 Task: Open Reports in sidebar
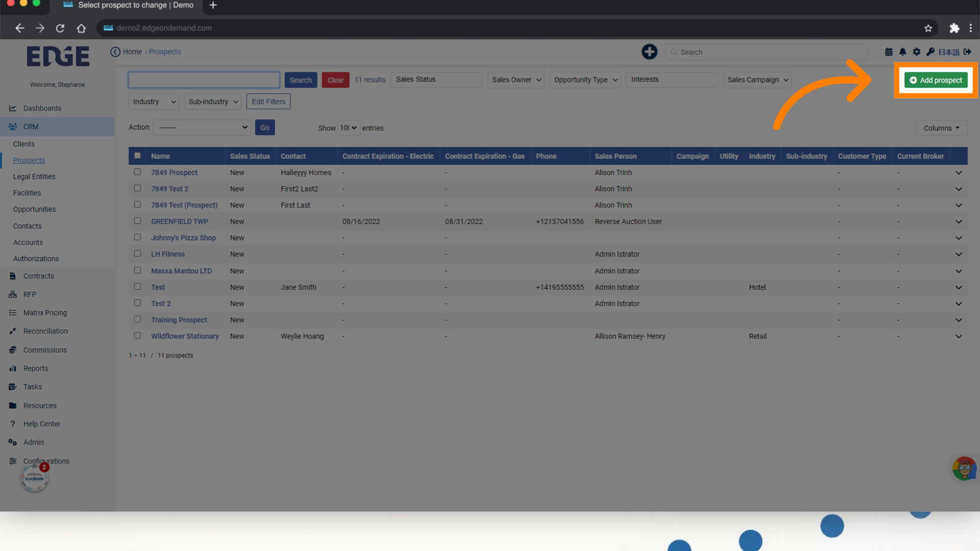coord(36,368)
